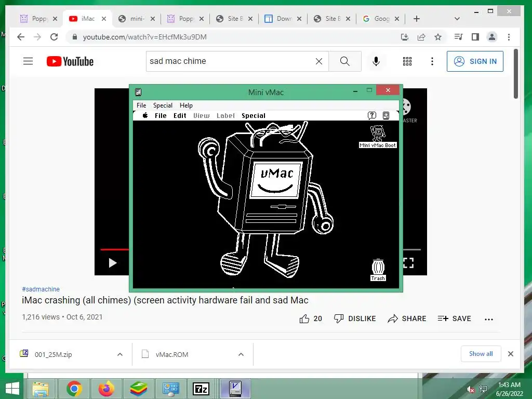This screenshot has width=532, height=399.
Task: Open File Explorer from taskbar
Action: click(41, 389)
